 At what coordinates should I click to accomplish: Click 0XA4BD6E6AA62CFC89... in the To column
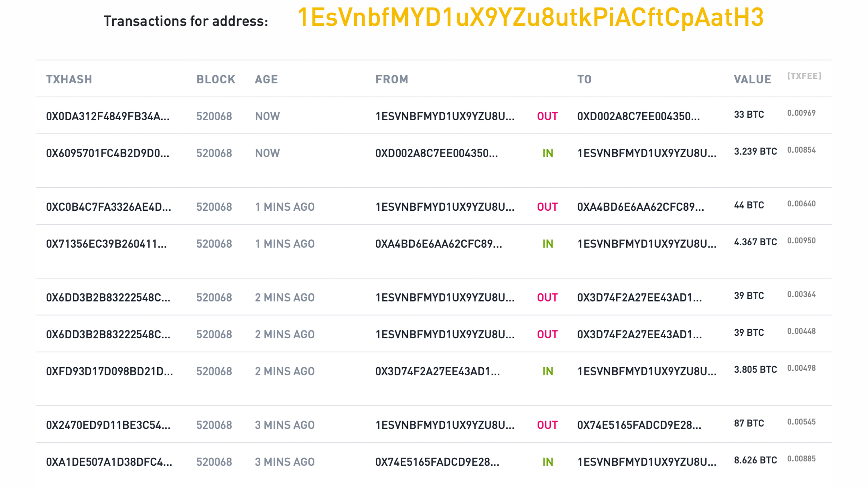tap(640, 207)
